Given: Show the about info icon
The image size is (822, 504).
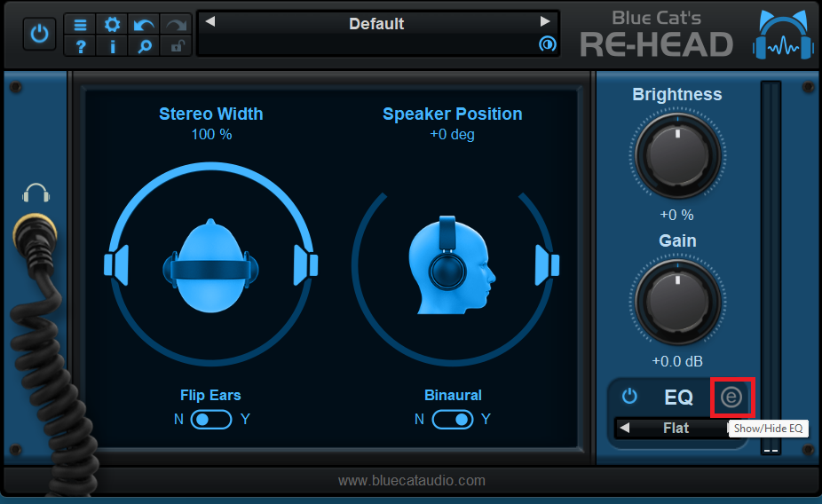Looking at the screenshot, I should (x=112, y=46).
